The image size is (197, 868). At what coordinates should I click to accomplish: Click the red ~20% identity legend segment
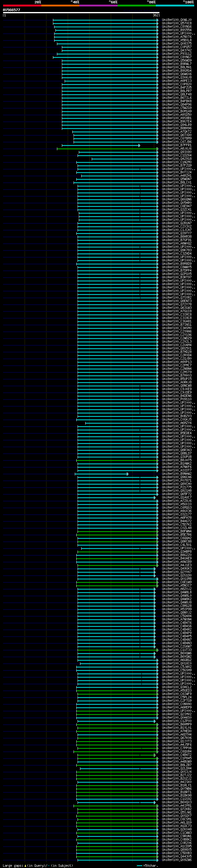pyautogui.click(x=22, y=6)
